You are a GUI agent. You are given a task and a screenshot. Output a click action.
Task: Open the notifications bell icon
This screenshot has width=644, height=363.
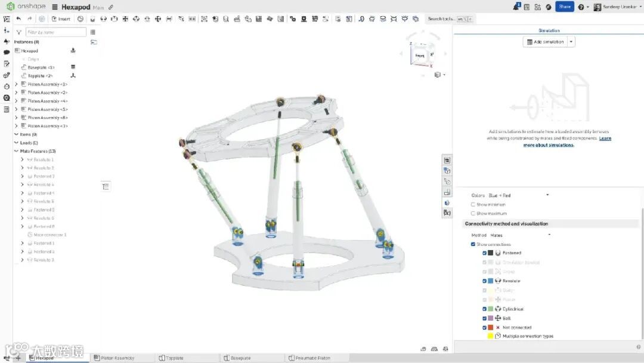point(516,7)
